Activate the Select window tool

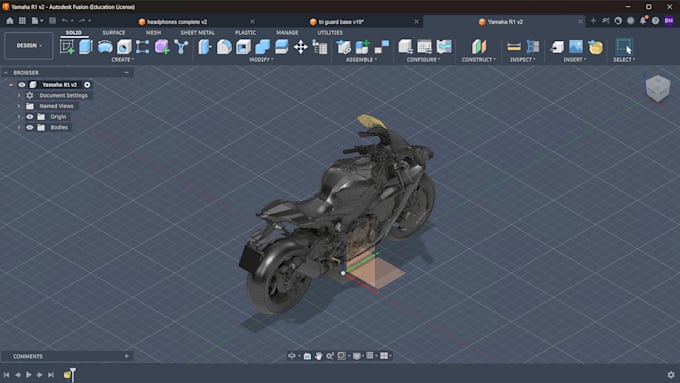(x=624, y=47)
